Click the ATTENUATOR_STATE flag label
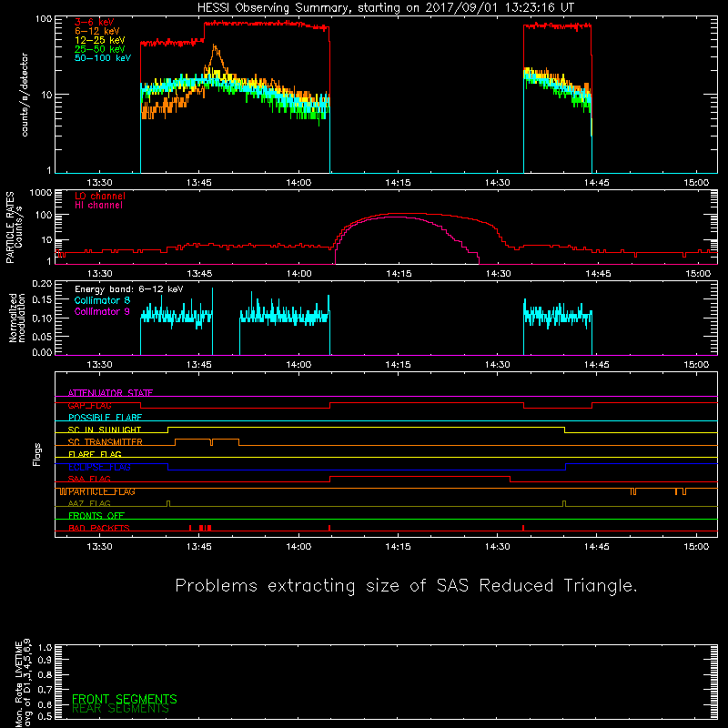This screenshot has height=728, width=728. tap(110, 393)
